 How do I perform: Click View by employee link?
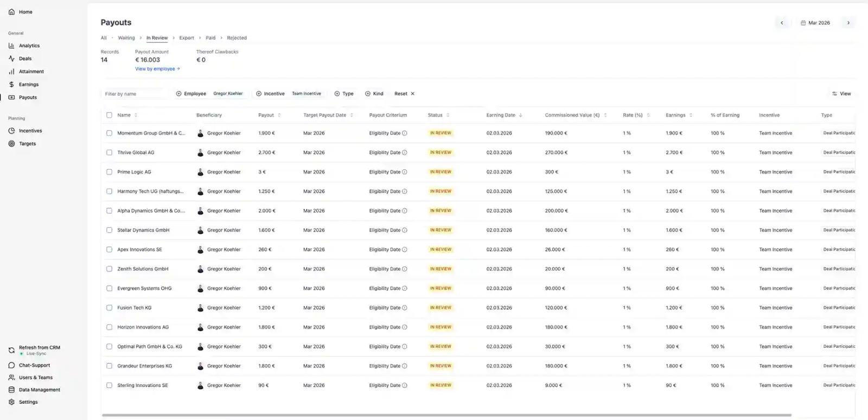pos(157,69)
